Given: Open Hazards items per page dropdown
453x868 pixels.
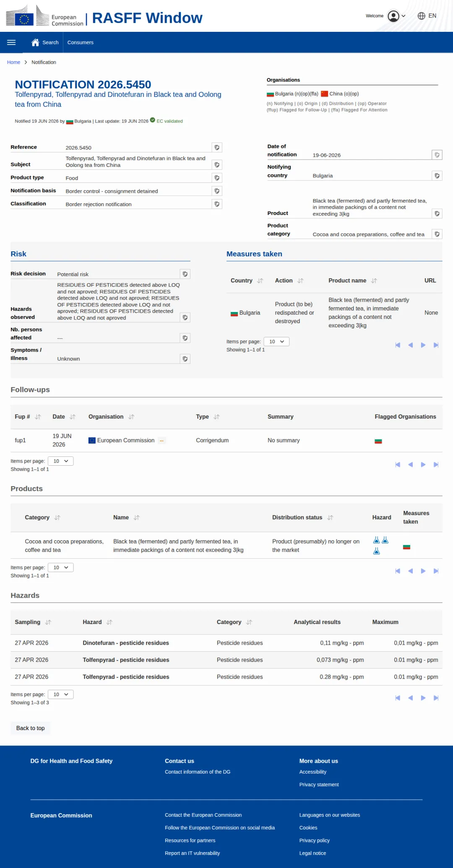Looking at the screenshot, I should pos(61,694).
